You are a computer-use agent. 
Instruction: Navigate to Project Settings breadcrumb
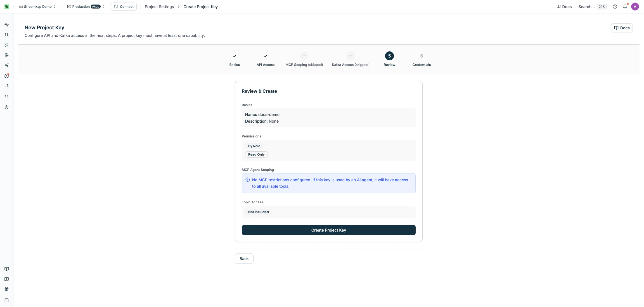click(159, 6)
